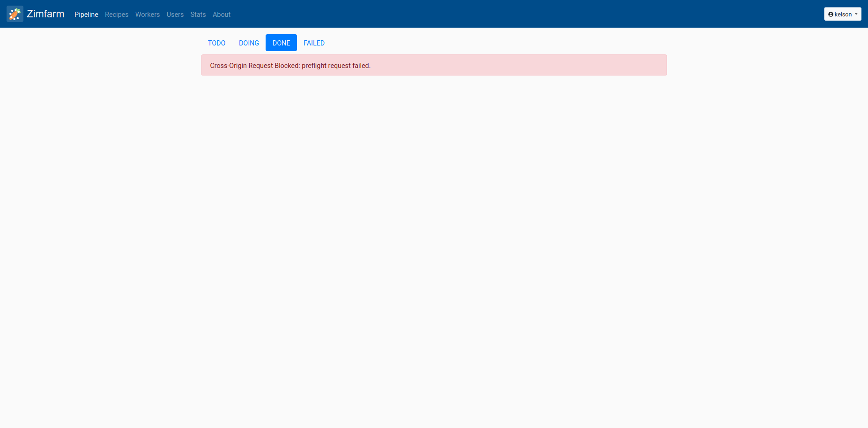Click the Zimfarm logo icon
The image size is (868, 428).
[x=15, y=14]
